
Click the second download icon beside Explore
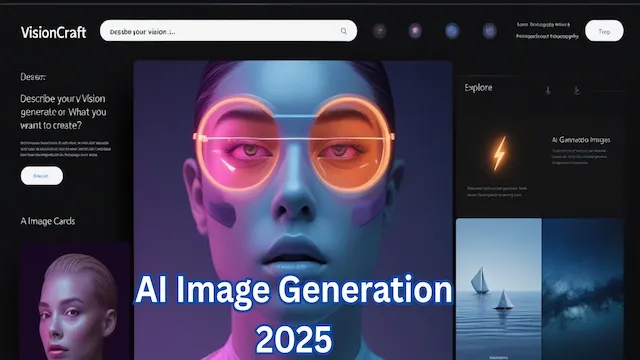[x=576, y=90]
